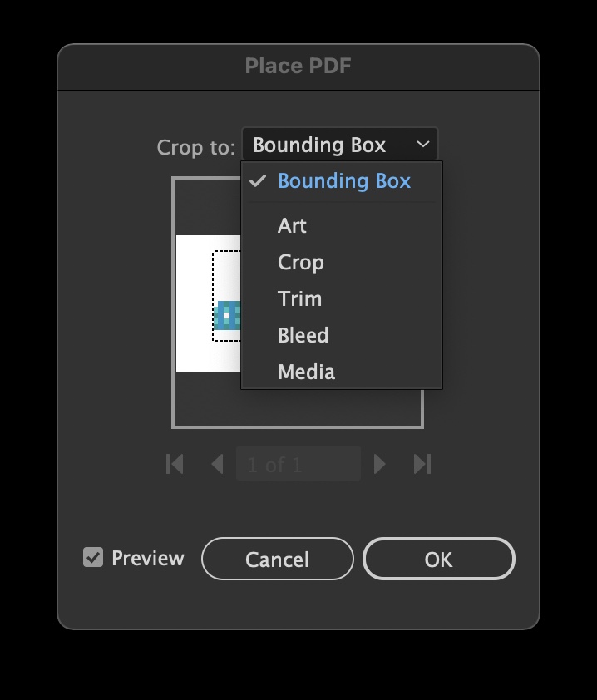The image size is (597, 700).
Task: Confirm placement with the OK button
Action: (438, 558)
